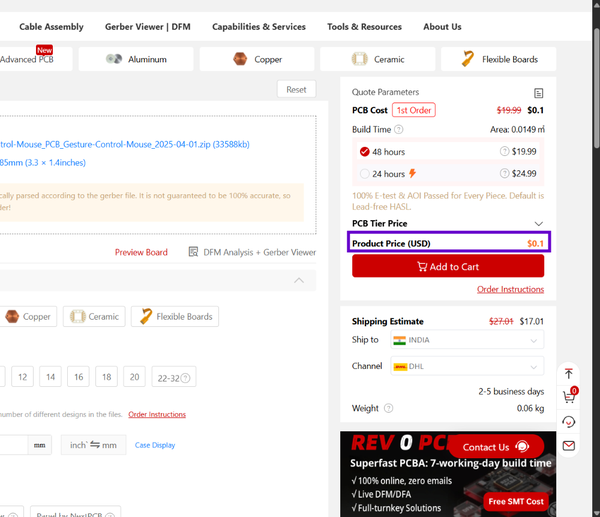Click help icon beside $24.99 price

pyautogui.click(x=504, y=173)
